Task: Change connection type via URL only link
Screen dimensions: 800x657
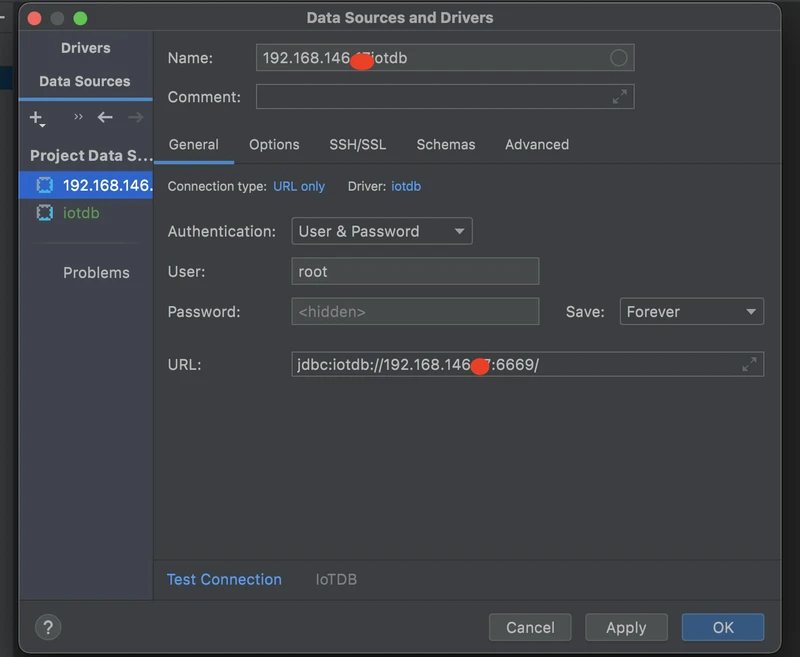Action: (x=299, y=187)
